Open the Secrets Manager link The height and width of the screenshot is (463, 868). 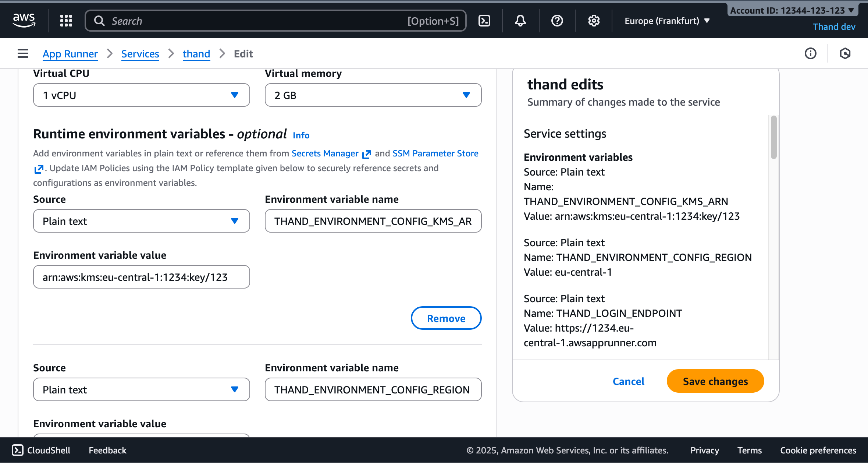tap(325, 153)
